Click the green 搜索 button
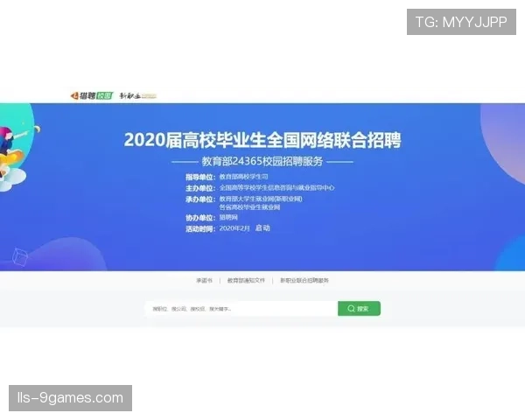Screen dimensions: 525x420 point(359,309)
